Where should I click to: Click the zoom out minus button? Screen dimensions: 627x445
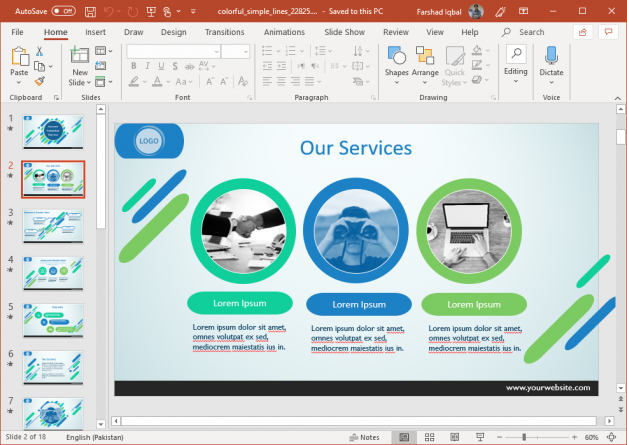pyautogui.click(x=499, y=437)
